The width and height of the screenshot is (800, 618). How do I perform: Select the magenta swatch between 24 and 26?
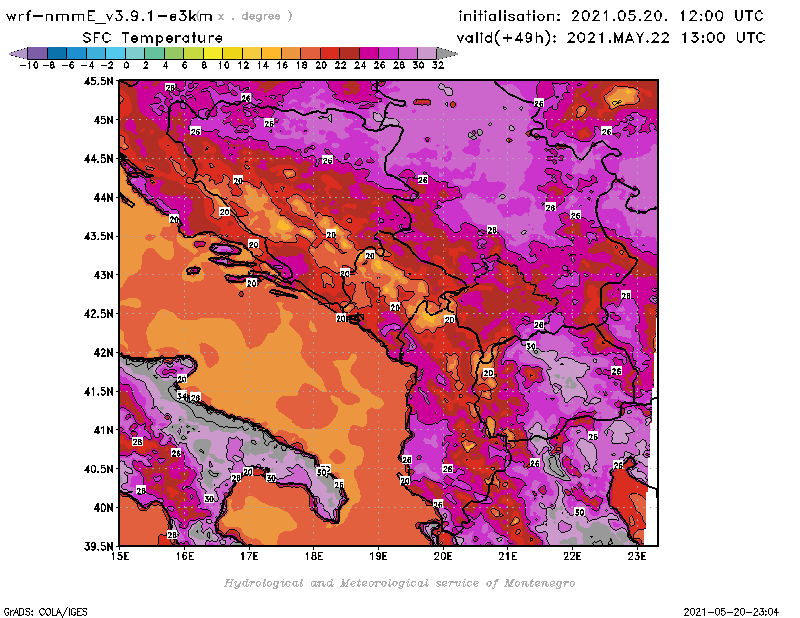[x=368, y=53]
